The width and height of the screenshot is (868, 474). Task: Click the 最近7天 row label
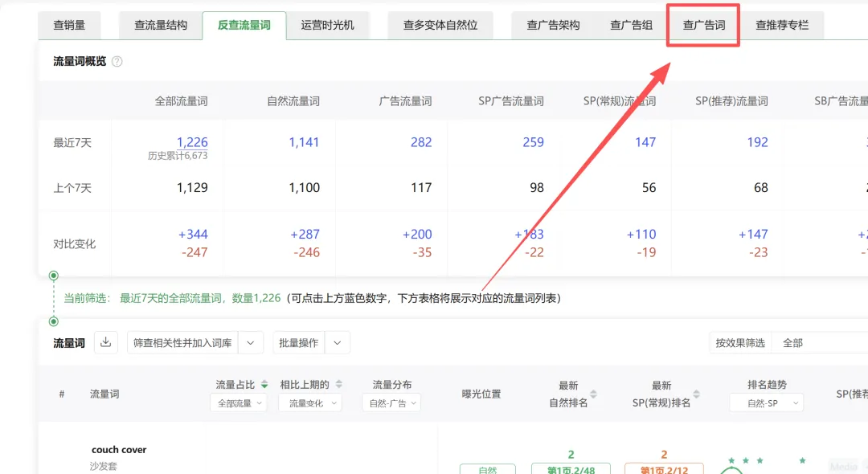pyautogui.click(x=72, y=143)
